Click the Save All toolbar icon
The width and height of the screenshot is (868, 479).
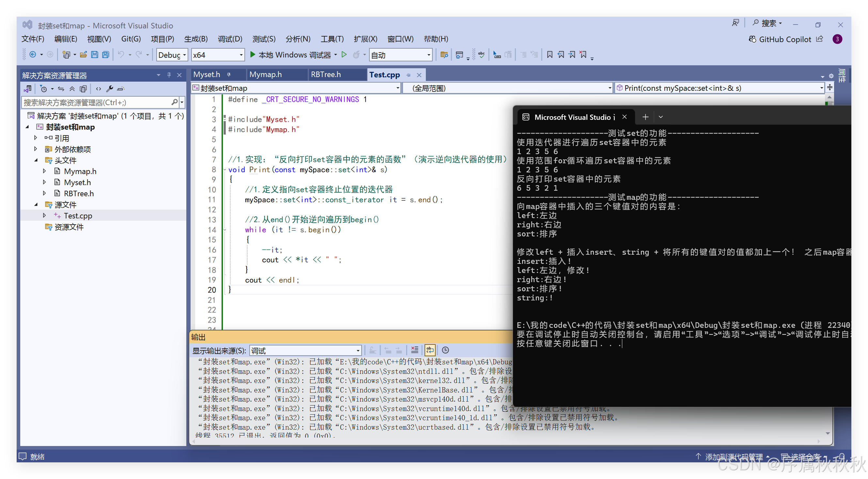pos(106,55)
